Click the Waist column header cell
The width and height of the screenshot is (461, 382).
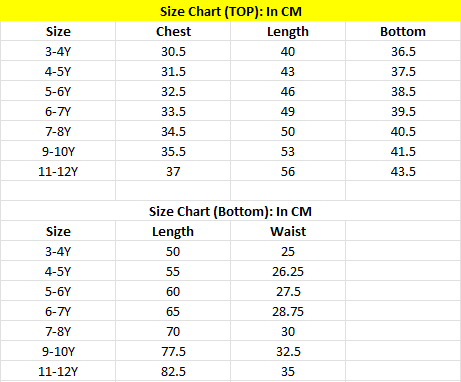pos(288,231)
